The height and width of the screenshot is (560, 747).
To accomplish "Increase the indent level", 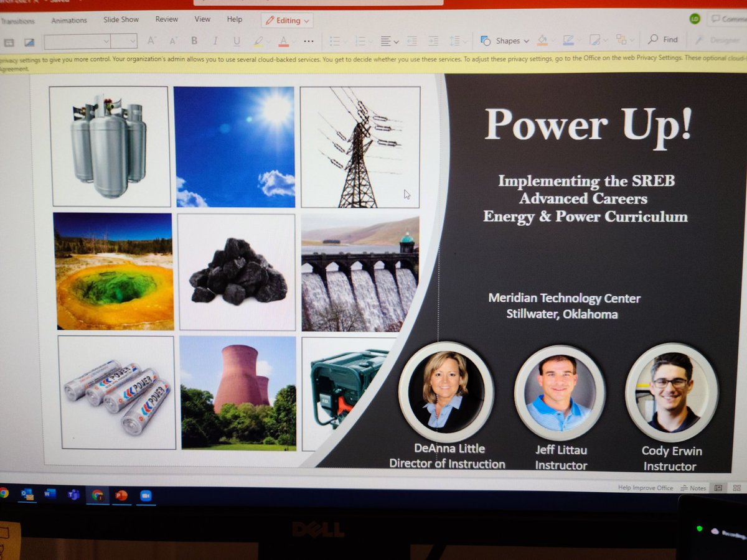I will point(433,41).
